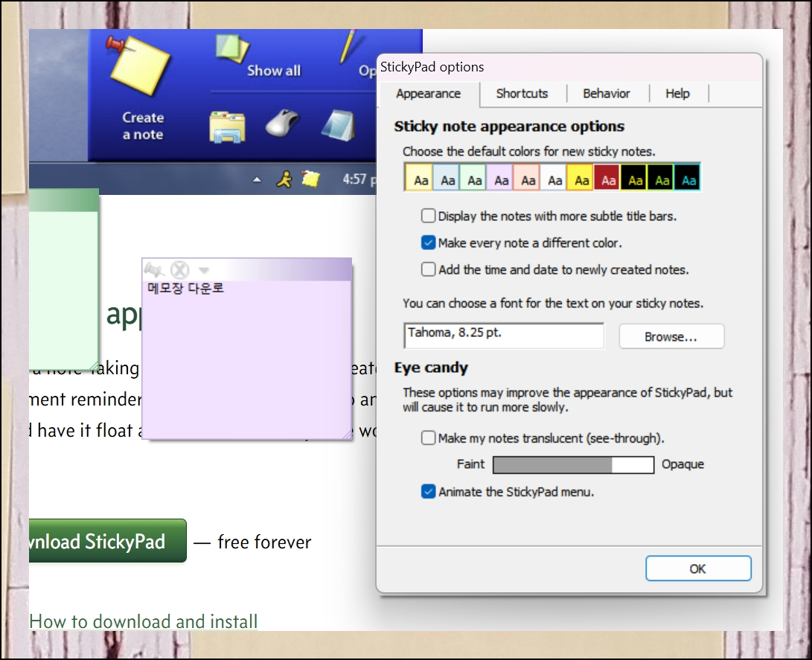Screen dimensions: 812x660
Task: Click the green sticky note
Action: (x=64, y=280)
